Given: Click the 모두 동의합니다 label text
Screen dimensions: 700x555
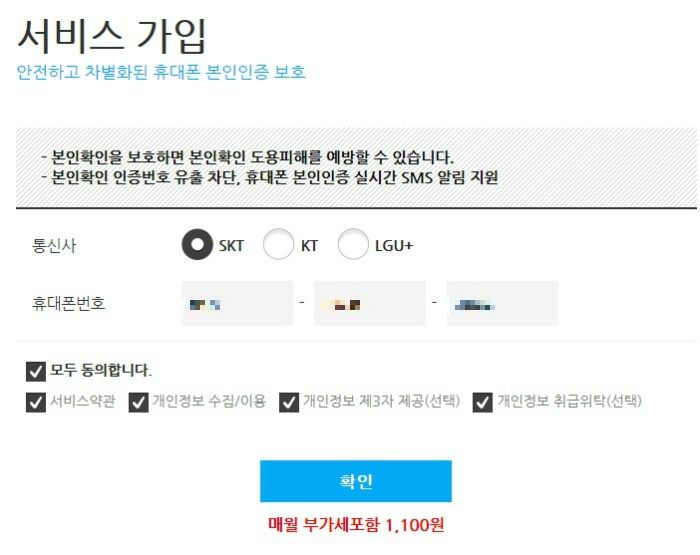Looking at the screenshot, I should 101,370.
